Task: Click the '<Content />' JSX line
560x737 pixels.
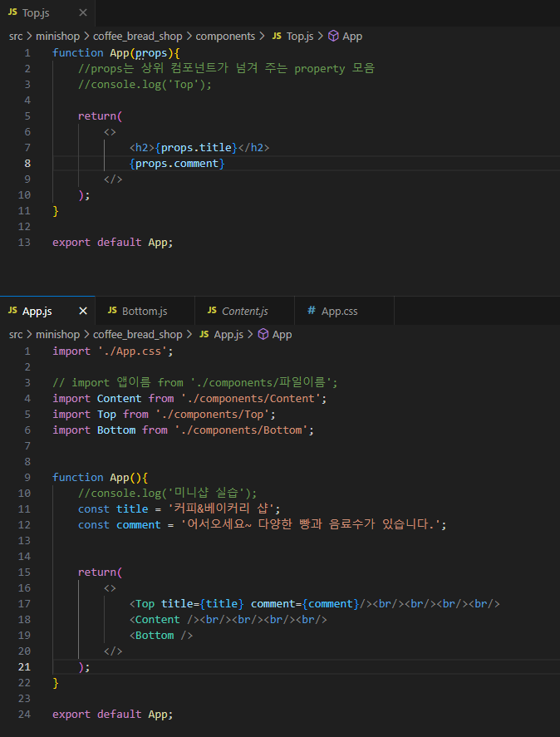Action: pyautogui.click(x=228, y=620)
